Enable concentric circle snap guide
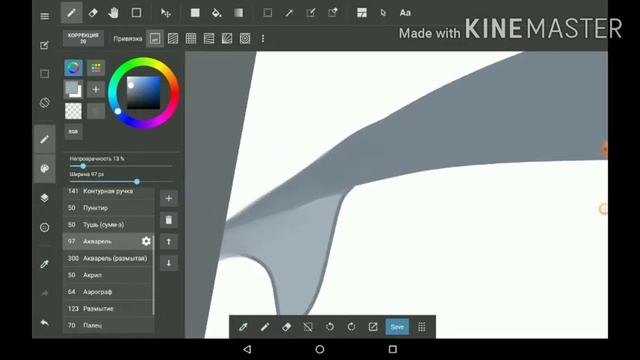 click(x=245, y=38)
